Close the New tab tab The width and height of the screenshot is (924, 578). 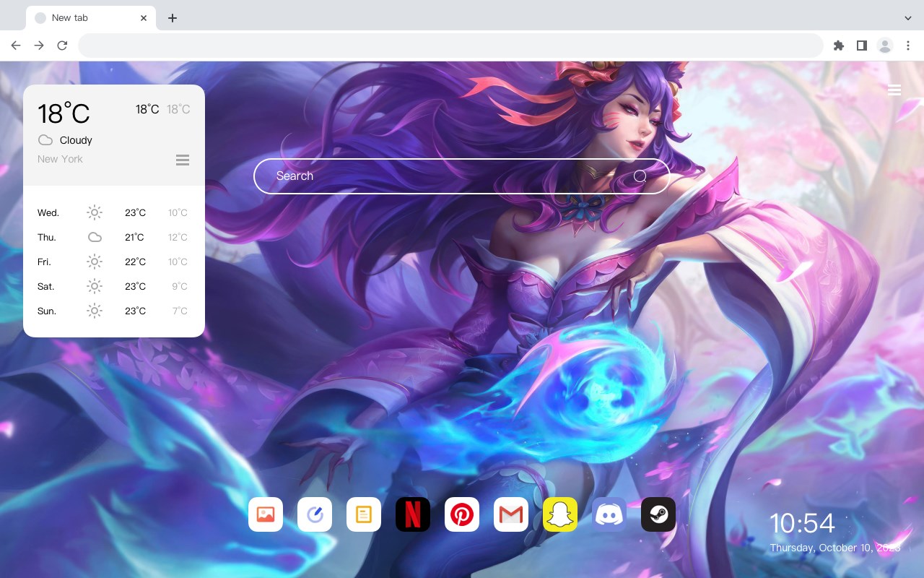tap(144, 18)
